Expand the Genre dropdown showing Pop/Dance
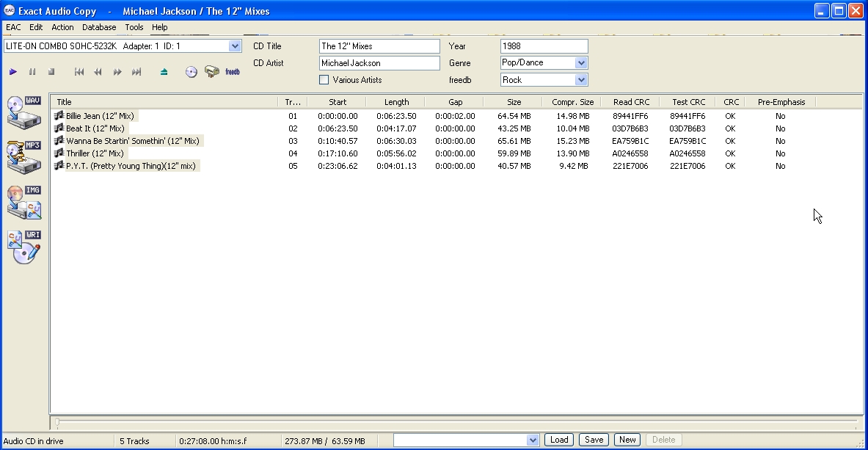 (581, 63)
